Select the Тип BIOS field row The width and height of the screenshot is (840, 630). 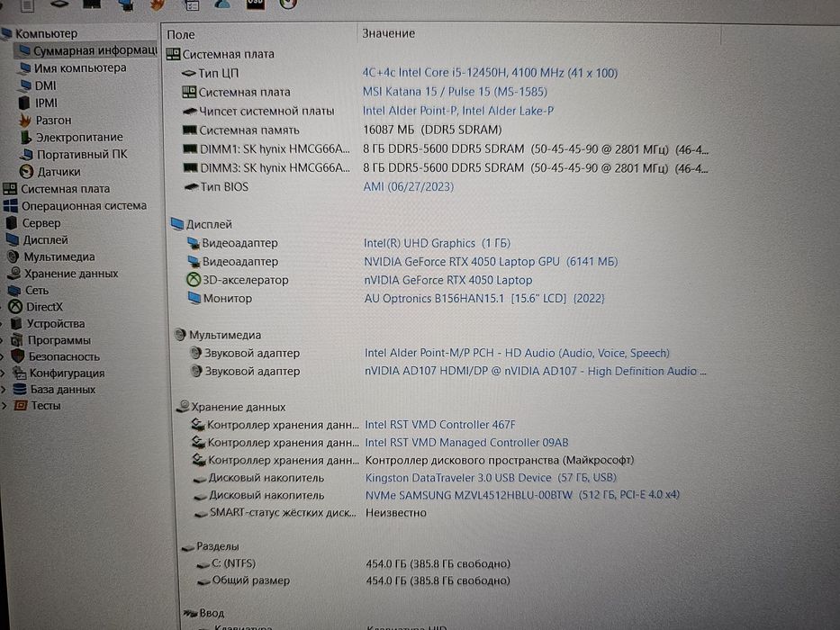click(318, 187)
